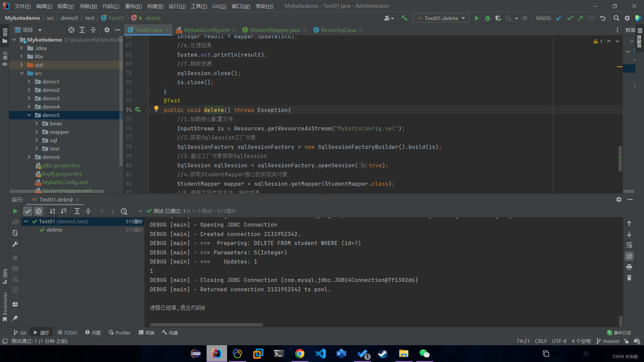The width and height of the screenshot is (644, 362).
Task: Click editor vertical scrollbar thumb
Action: 620,158
